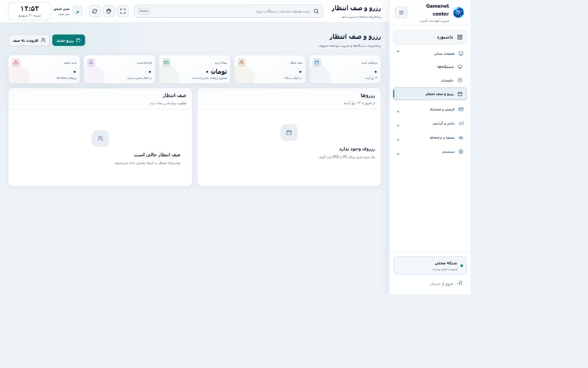
Task: Click the داشبورد grid icon
Action: pos(460,37)
